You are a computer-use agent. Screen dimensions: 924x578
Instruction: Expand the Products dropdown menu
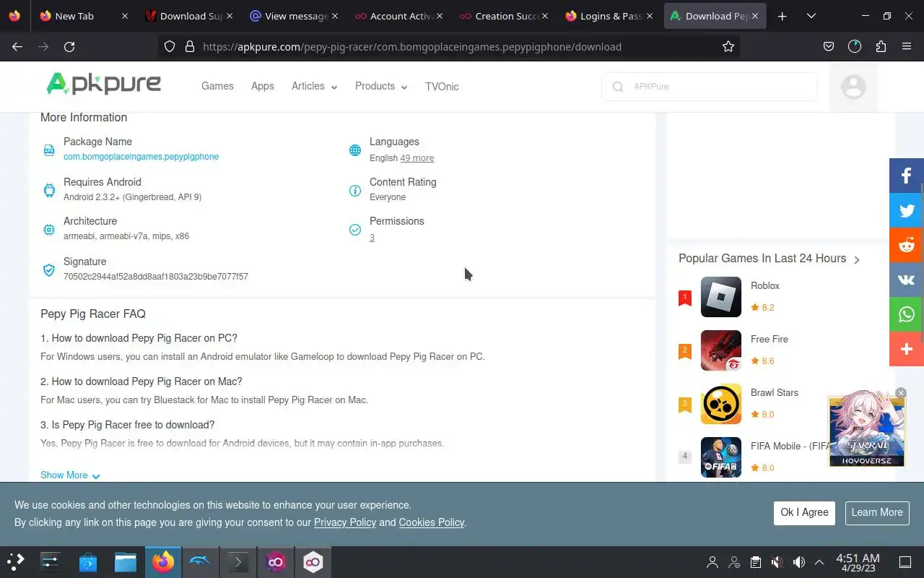point(381,86)
